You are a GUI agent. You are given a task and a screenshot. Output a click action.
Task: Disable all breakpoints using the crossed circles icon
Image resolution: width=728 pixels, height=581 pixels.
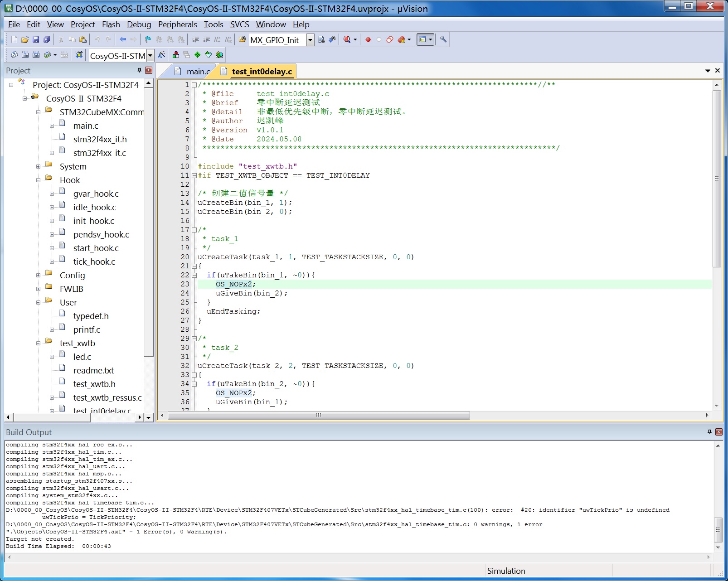click(x=390, y=40)
